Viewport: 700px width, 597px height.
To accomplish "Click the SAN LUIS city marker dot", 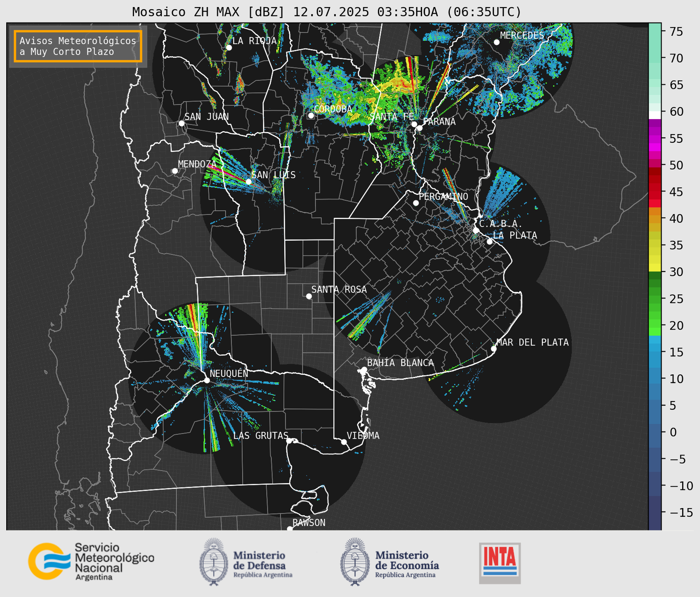I will (249, 182).
